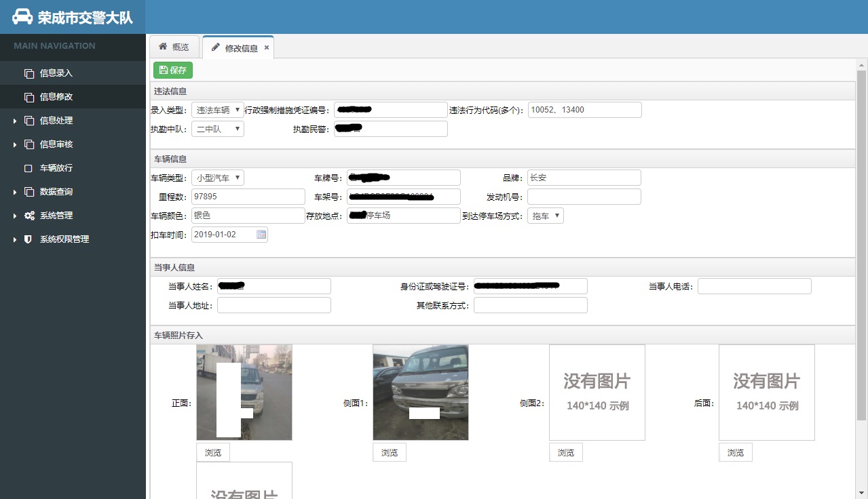Open 车辆放行 in the sidebar
Screen dimensions: 868x499
click(x=73, y=168)
